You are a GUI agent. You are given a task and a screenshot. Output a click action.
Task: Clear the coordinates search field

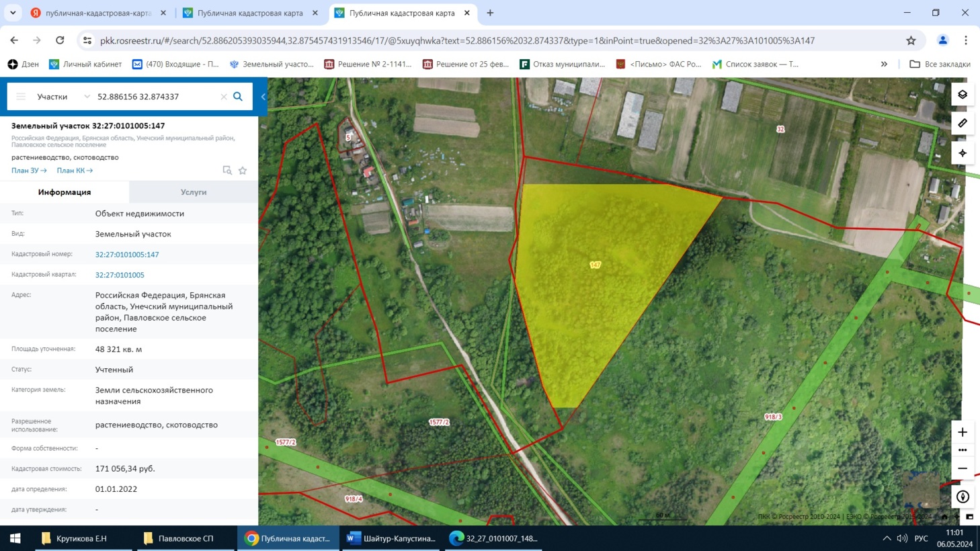pyautogui.click(x=224, y=97)
